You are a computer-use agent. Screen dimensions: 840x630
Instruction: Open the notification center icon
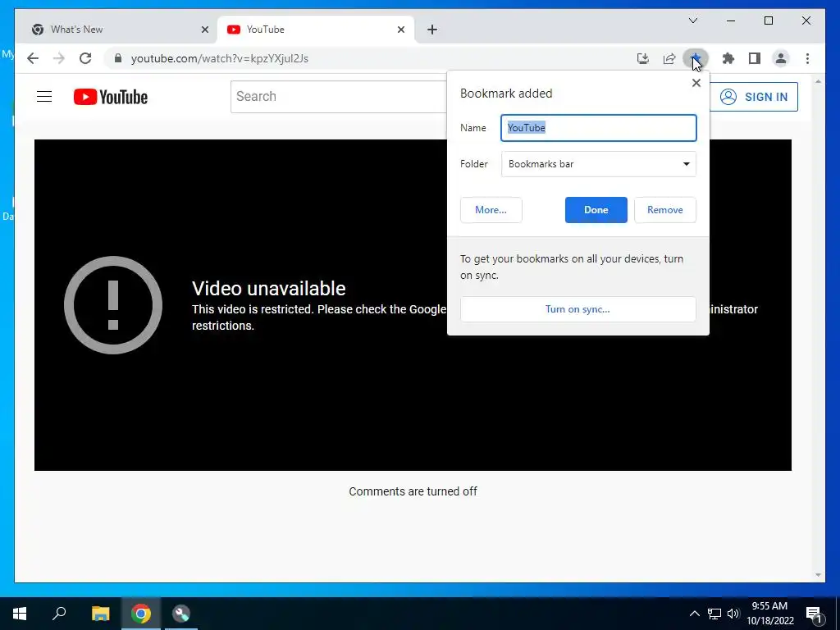(x=815, y=614)
